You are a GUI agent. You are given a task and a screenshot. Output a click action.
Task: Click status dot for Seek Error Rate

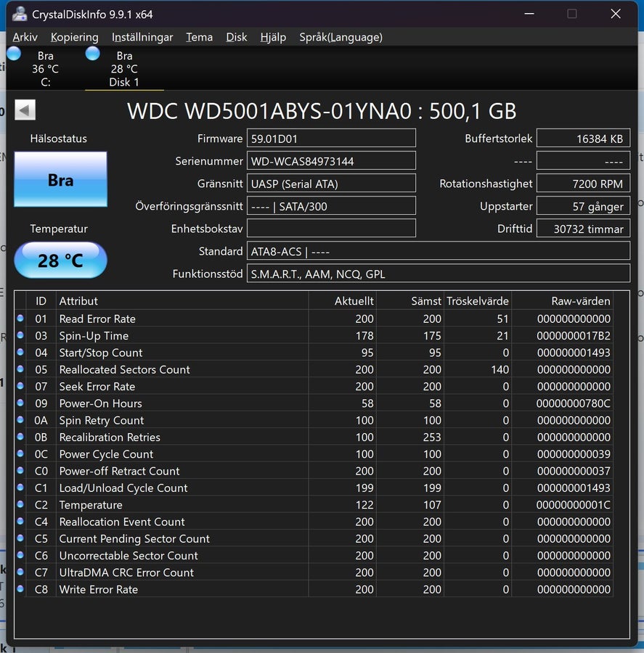click(20, 386)
